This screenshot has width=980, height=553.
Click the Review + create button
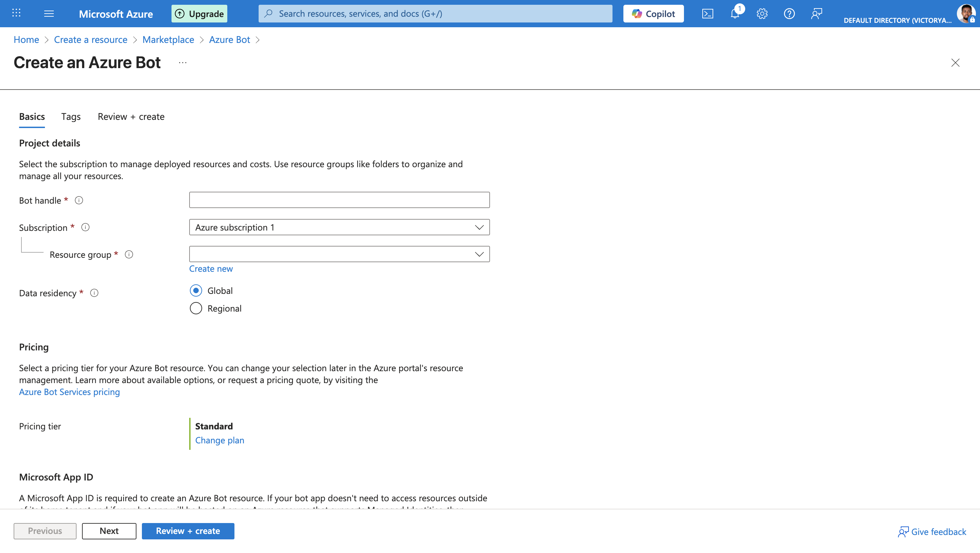(x=188, y=531)
